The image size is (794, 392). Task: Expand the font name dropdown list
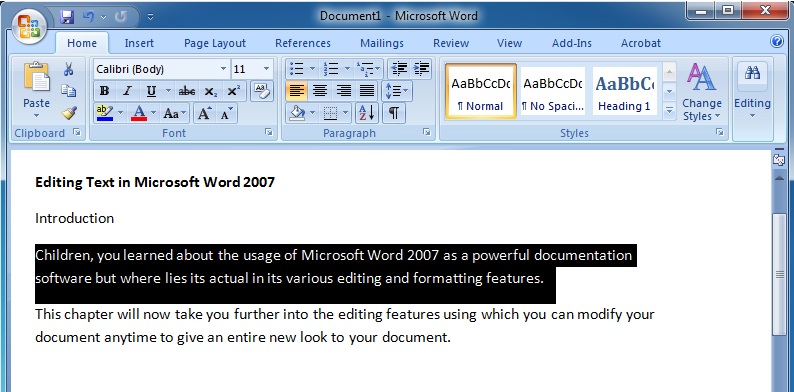(x=223, y=69)
